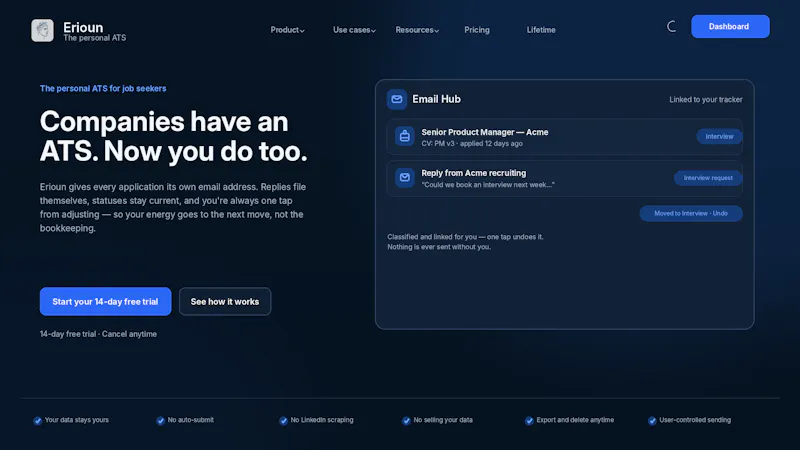Toggle the dark mode moon icon
The image size is (800, 450).
(671, 27)
